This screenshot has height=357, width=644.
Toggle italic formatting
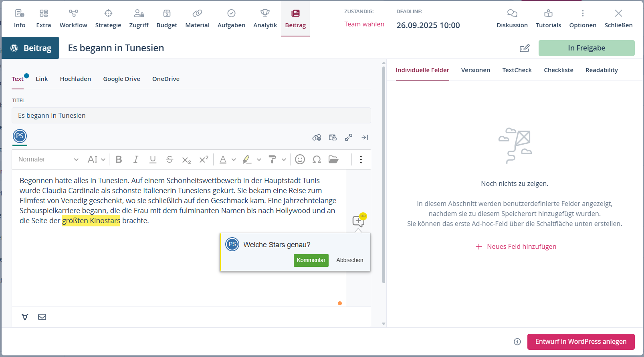click(x=136, y=159)
